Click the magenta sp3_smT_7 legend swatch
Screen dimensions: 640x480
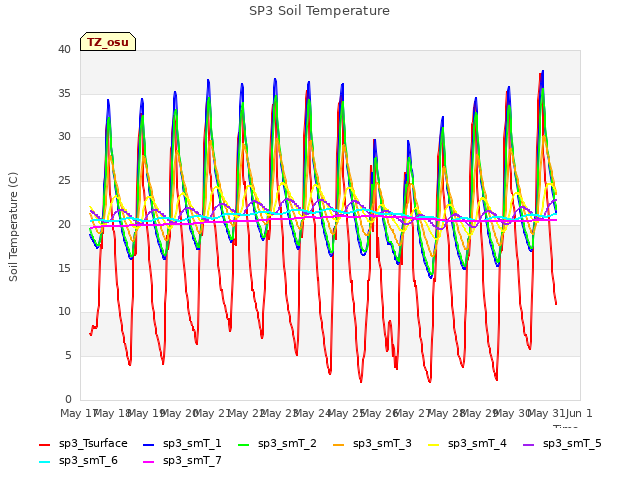[149, 462]
